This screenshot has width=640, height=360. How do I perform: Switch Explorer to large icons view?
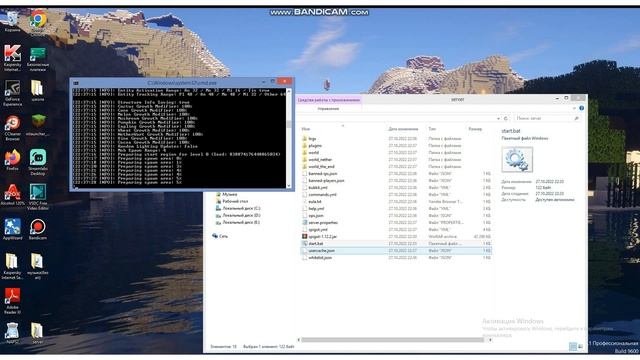click(580, 347)
